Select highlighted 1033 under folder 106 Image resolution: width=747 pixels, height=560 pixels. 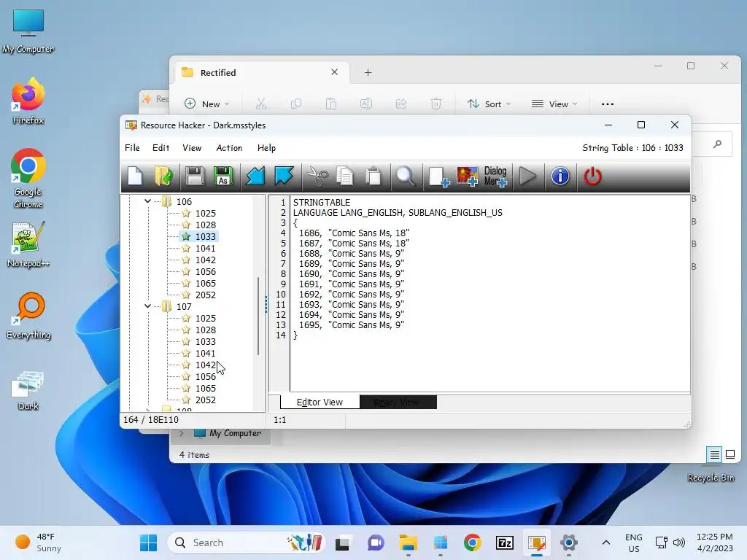point(205,237)
